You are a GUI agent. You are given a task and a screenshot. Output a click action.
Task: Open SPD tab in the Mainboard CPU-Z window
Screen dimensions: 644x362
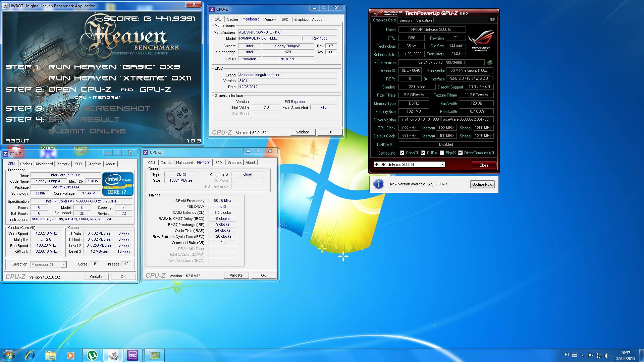285,19
